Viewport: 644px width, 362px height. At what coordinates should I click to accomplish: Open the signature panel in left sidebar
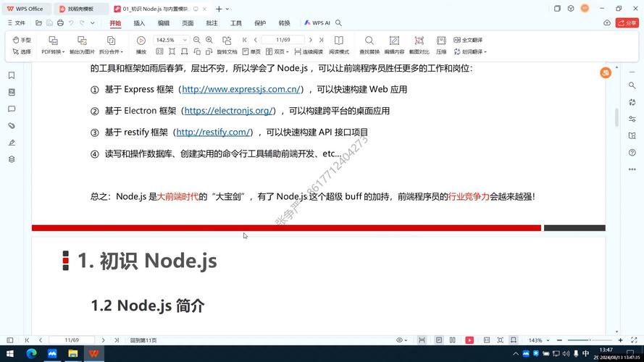pyautogui.click(x=12, y=143)
